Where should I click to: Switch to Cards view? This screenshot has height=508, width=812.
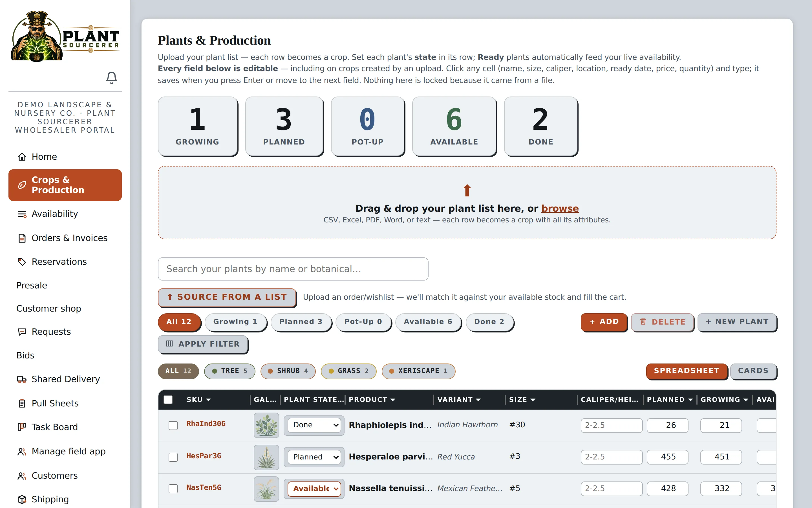coord(753,371)
